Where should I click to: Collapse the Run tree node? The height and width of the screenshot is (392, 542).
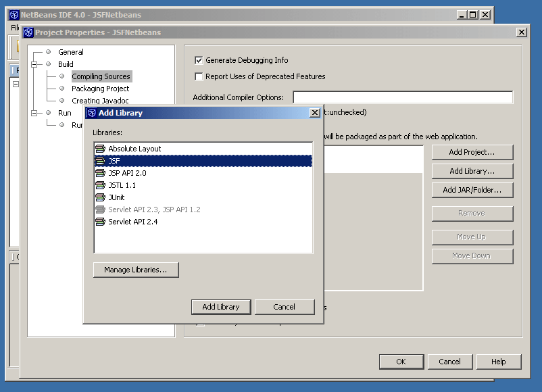coord(33,113)
